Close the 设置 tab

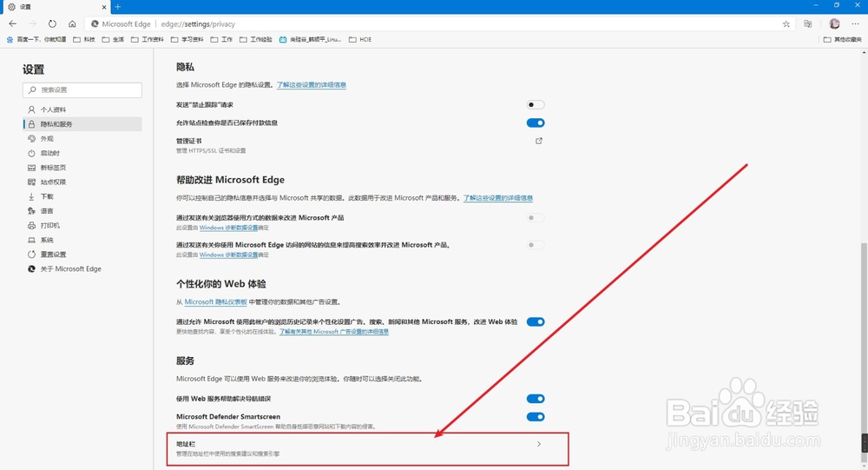(x=104, y=7)
